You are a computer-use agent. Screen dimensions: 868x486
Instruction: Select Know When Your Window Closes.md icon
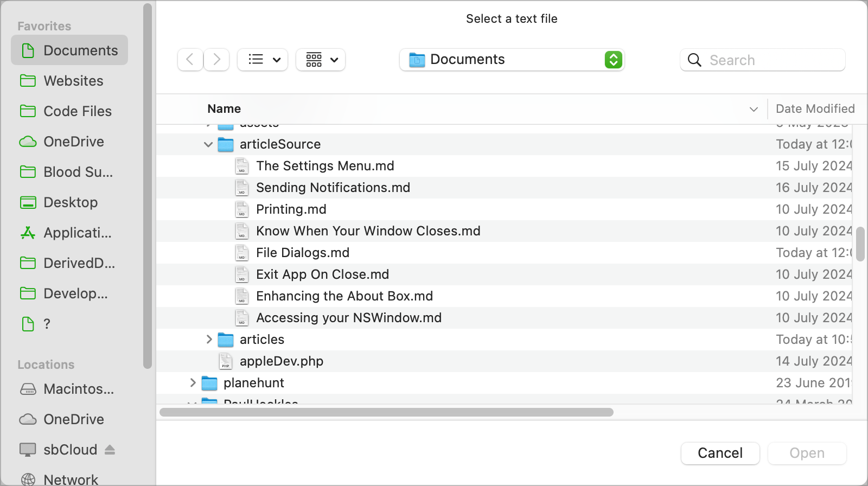pos(242,231)
